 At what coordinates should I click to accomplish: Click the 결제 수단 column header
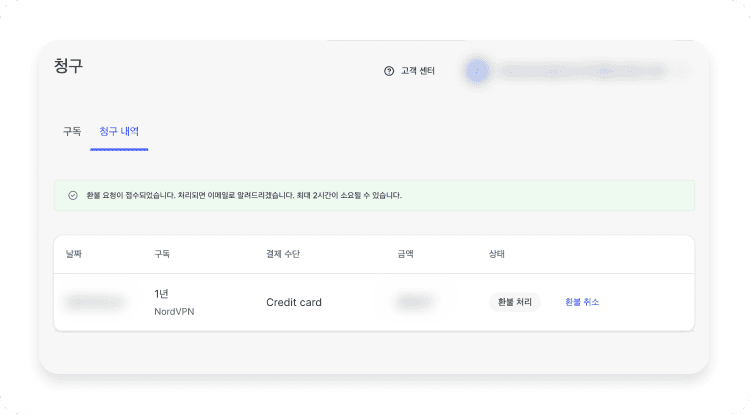[283, 254]
